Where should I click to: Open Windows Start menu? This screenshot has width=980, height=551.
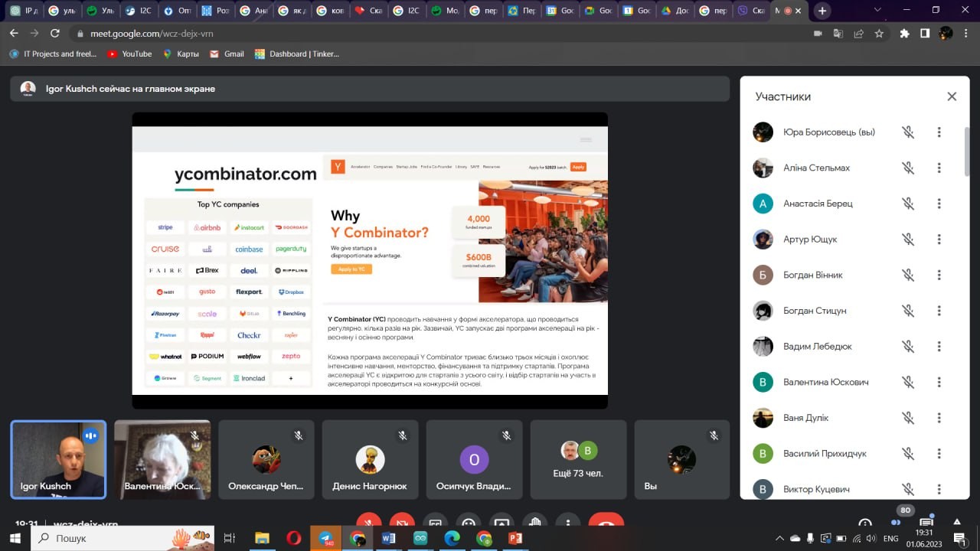[15, 538]
